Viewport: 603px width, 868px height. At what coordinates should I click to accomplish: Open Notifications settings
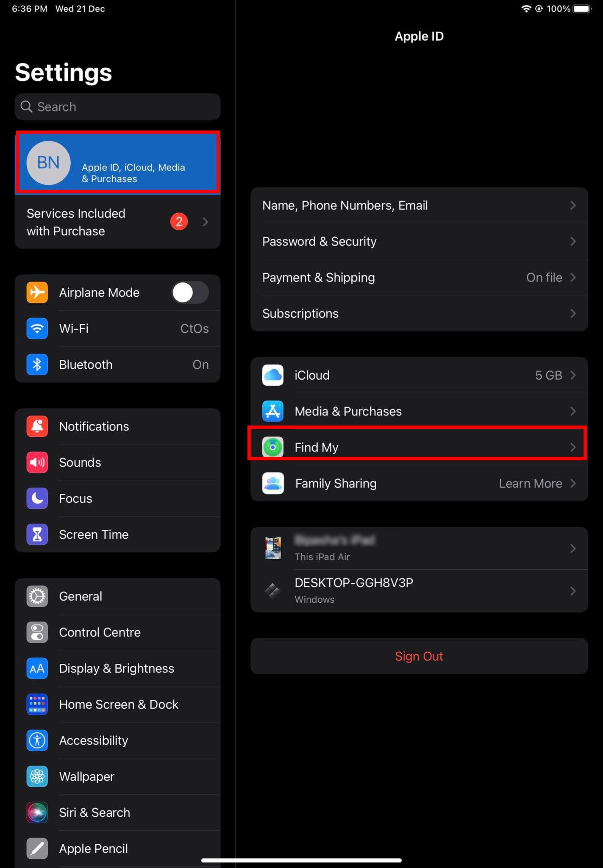pos(118,426)
